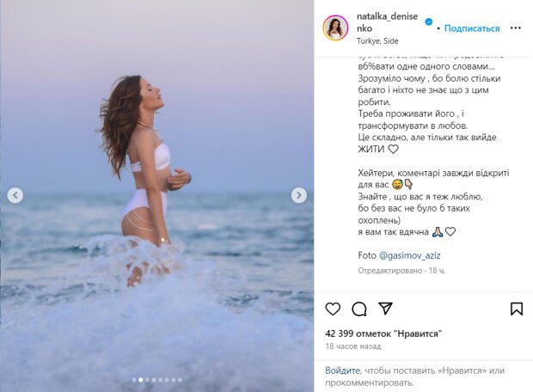Click the Отредактировано edited label
Screen dimensions: 533x392
coord(389,270)
